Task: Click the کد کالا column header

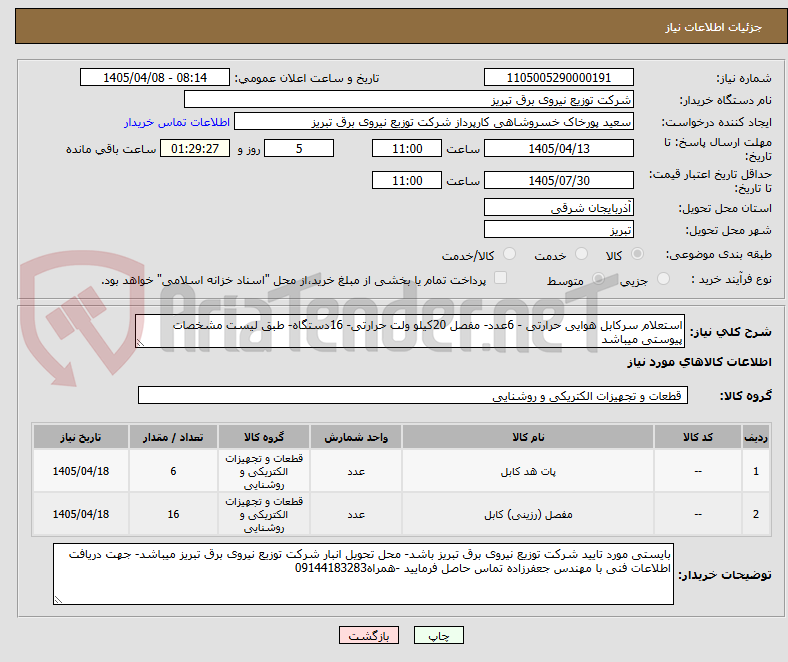Action: (x=698, y=437)
